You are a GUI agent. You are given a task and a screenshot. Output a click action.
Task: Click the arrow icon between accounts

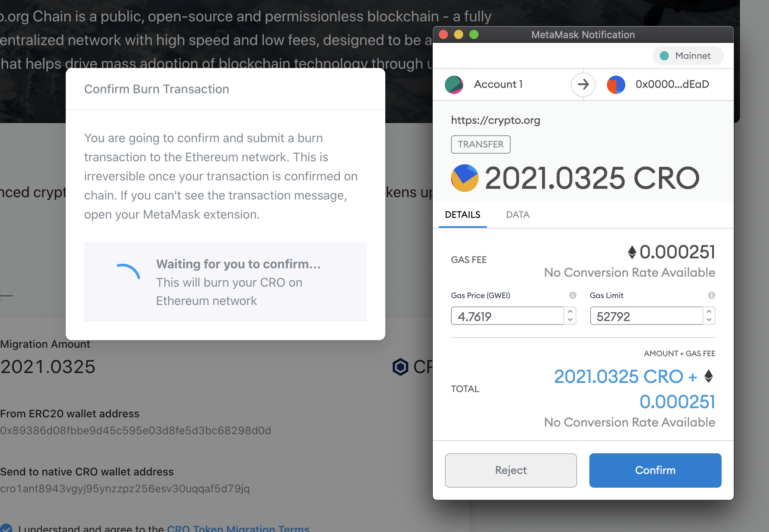(583, 84)
